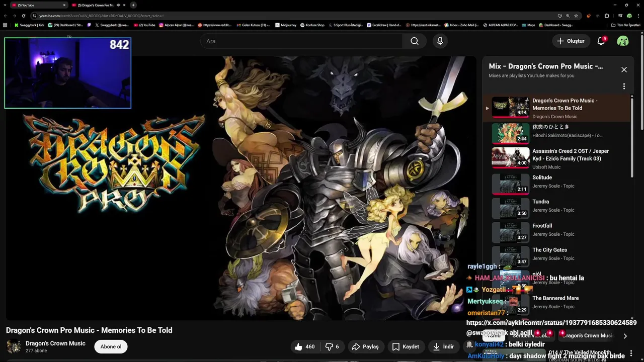Open the Reddit bookmark
The height and width of the screenshot is (362, 644).
(x=214, y=25)
